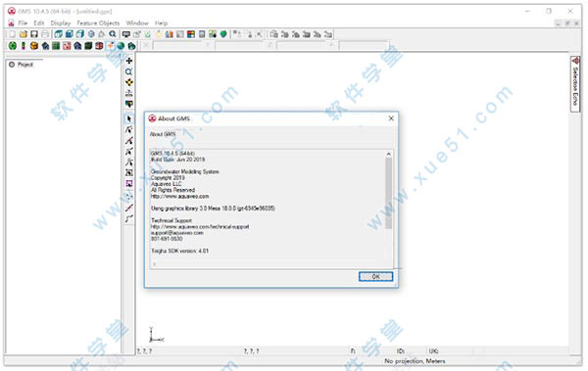Click the 'Teigha SDK version: 4.01' line
The height and width of the screenshot is (371, 588).
click(179, 251)
